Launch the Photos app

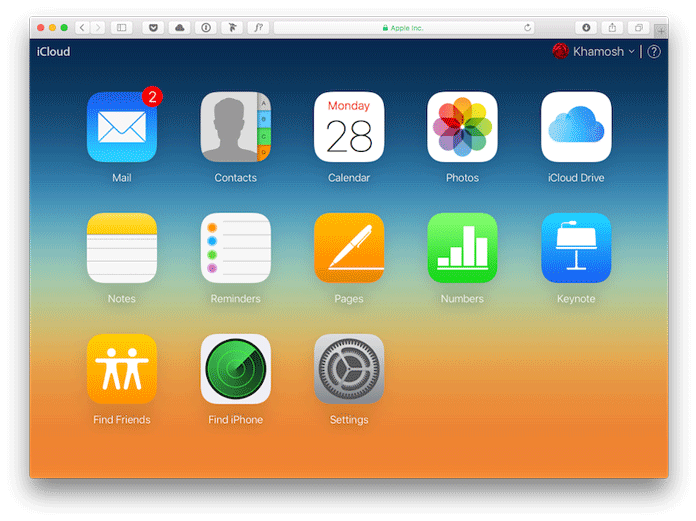coord(462,127)
